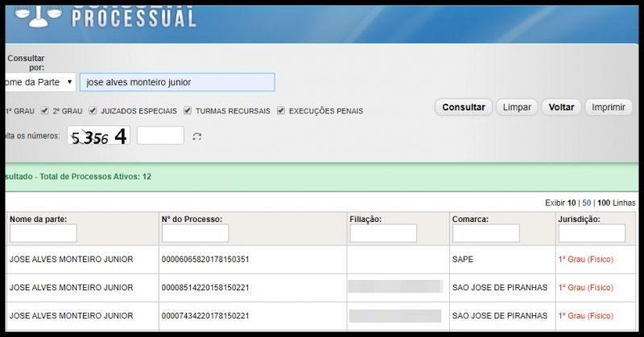
Task: Click the Imprimir button
Action: click(x=609, y=107)
